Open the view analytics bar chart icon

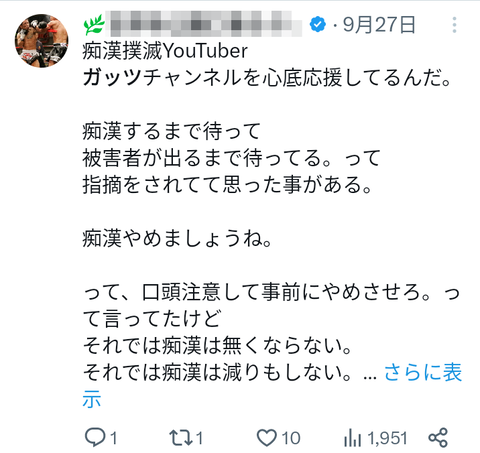pyautogui.click(x=352, y=438)
